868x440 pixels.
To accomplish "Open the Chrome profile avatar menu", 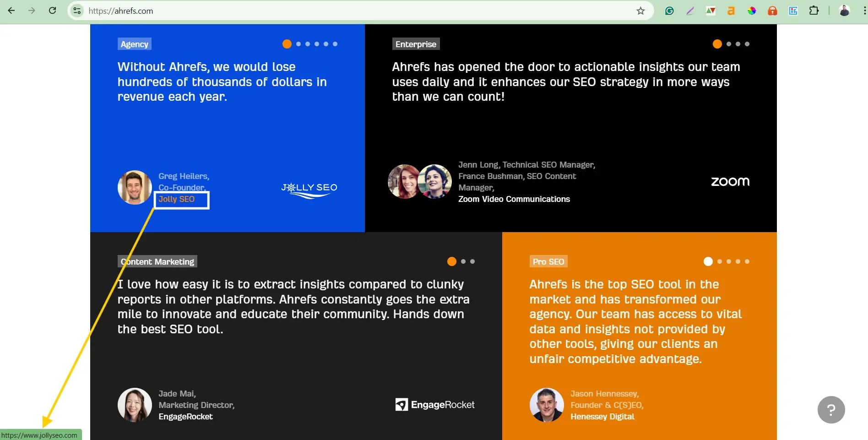I will point(844,11).
